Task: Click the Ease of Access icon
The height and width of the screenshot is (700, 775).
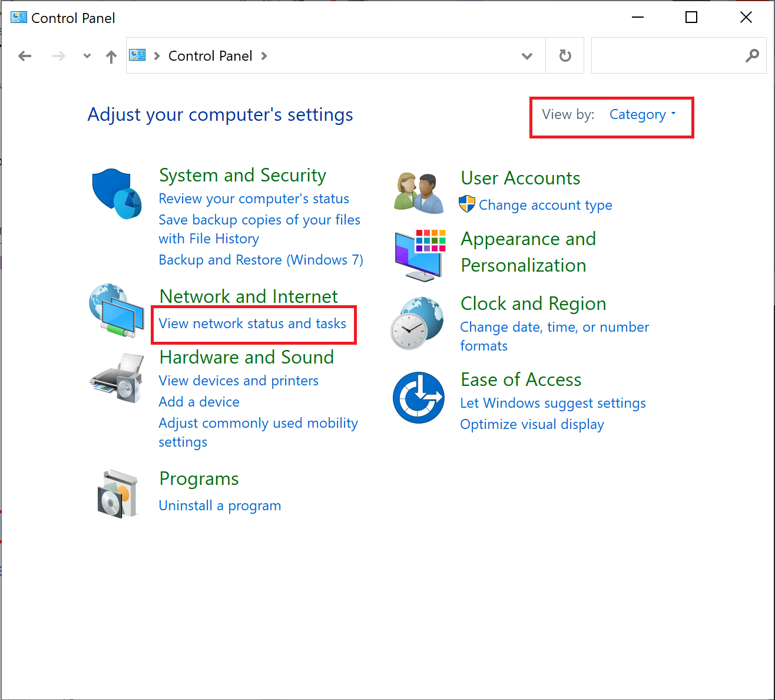Action: click(419, 397)
